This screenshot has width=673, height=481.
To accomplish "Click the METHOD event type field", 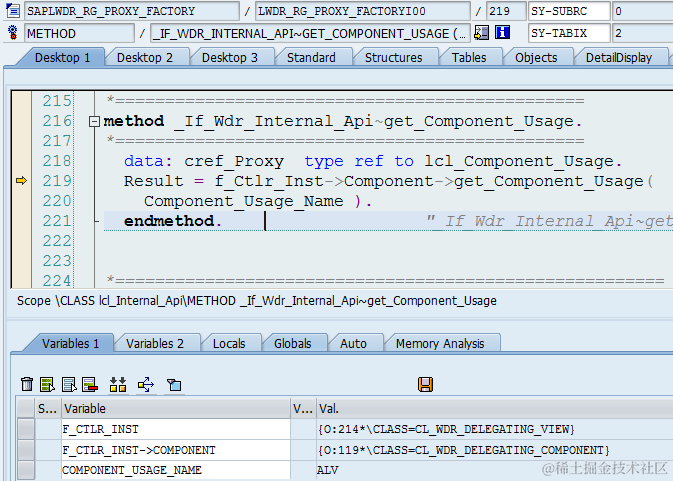I will pos(79,33).
